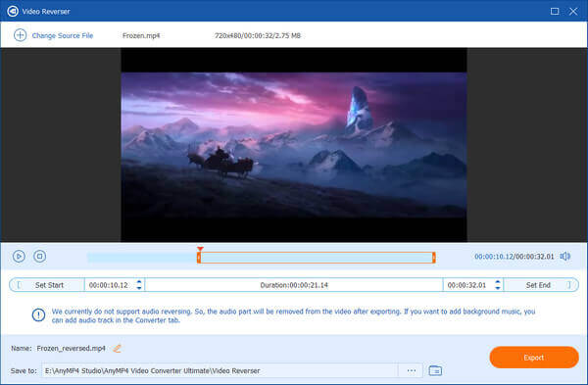588x385 pixels.
Task: Click the red playhead marker on timeline
Action: 200,249
